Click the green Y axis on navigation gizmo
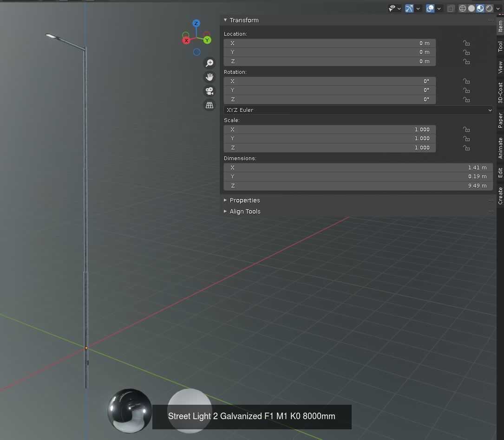Viewport: 504px width, 440px height. 207,40
